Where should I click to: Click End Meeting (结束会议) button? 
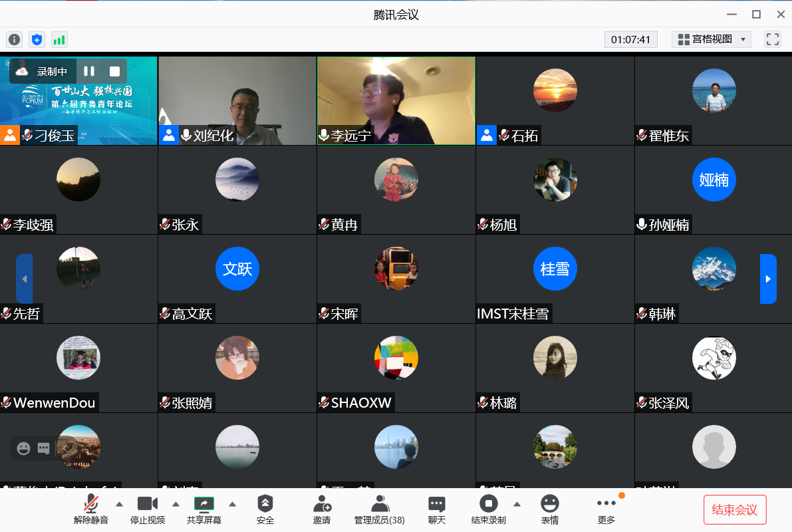pos(734,510)
